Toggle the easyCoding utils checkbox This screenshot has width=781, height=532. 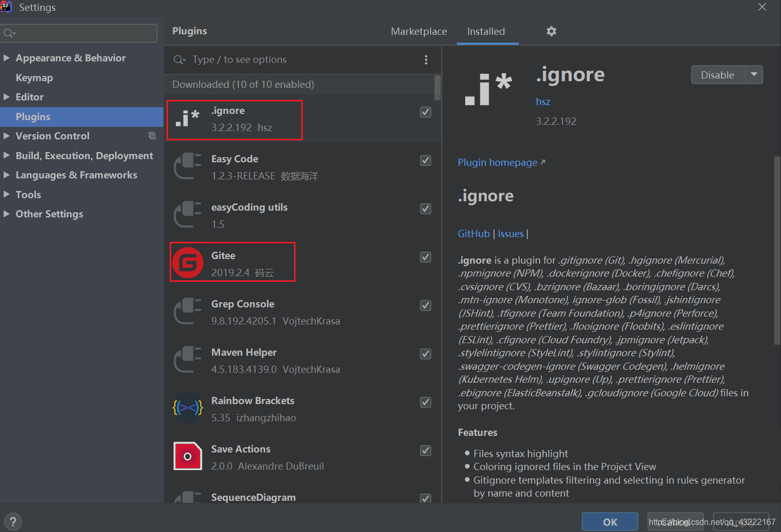point(426,209)
